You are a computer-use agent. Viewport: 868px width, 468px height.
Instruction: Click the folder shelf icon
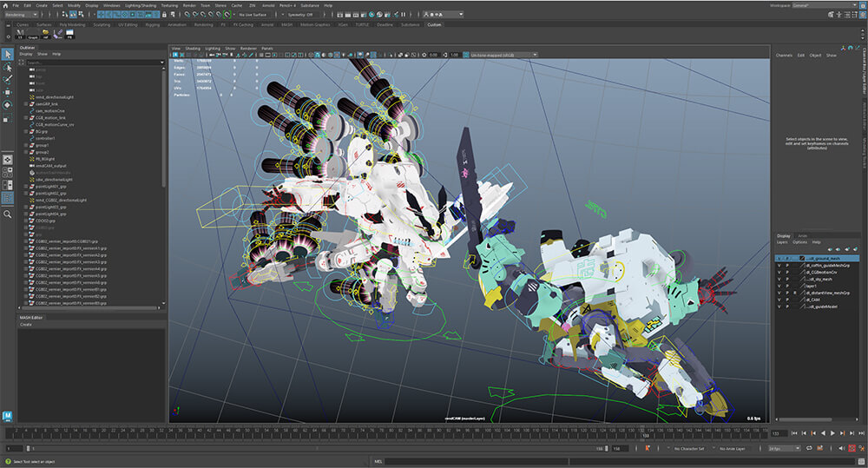pyautogui.click(x=45, y=35)
